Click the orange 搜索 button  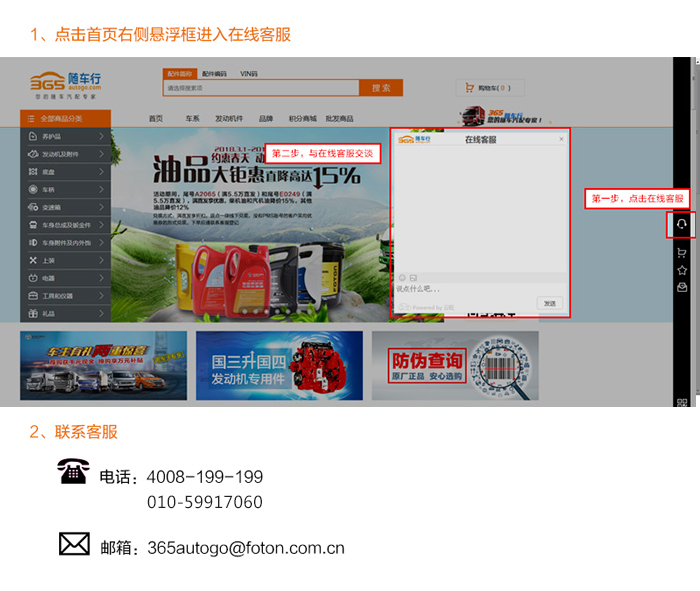tap(381, 88)
